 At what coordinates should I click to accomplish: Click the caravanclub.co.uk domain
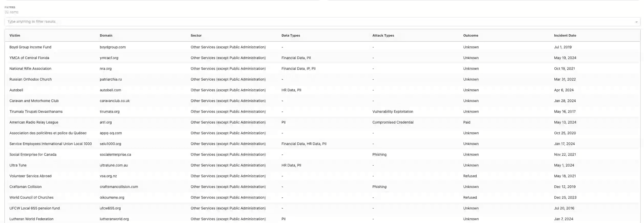point(115,101)
